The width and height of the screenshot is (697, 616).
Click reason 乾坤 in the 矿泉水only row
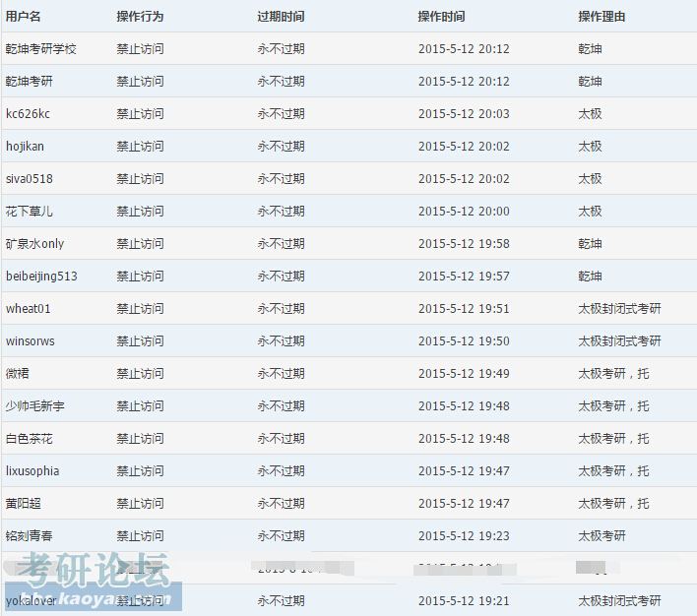point(590,244)
